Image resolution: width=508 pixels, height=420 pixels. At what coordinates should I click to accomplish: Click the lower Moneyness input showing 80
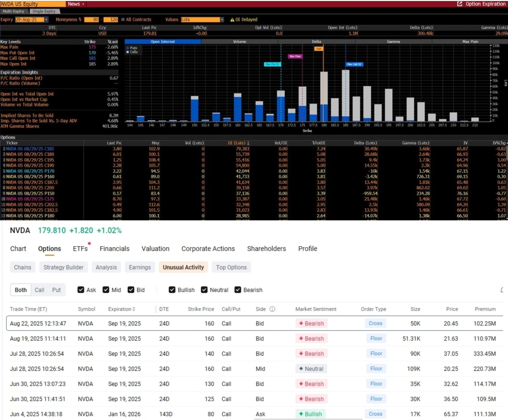point(92,20)
